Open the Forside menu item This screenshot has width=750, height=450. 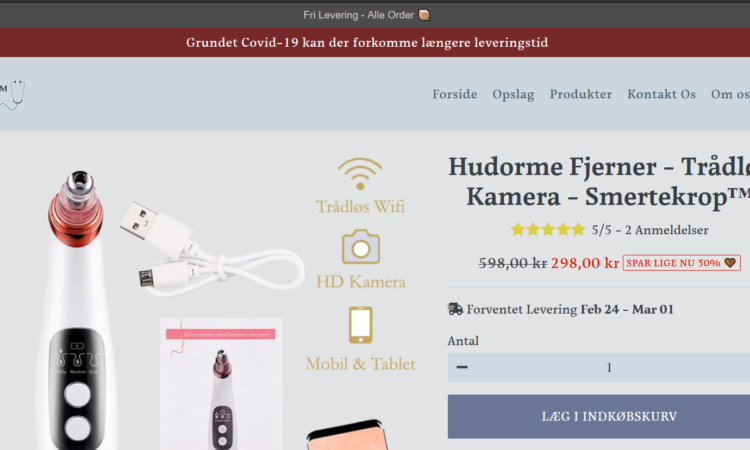(454, 94)
